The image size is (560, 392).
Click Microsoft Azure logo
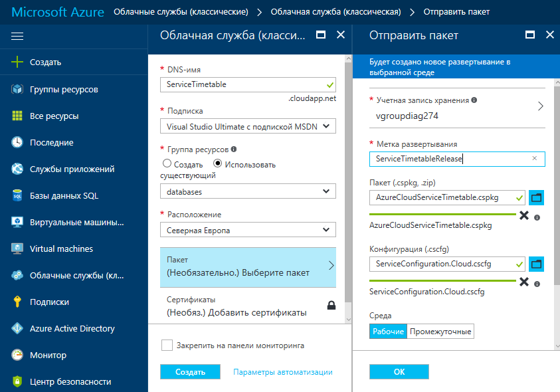(x=58, y=12)
